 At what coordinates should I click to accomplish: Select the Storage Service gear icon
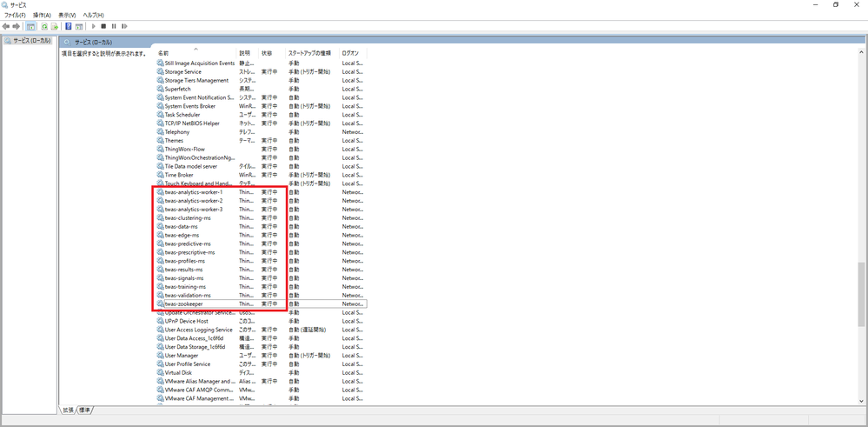tap(161, 71)
